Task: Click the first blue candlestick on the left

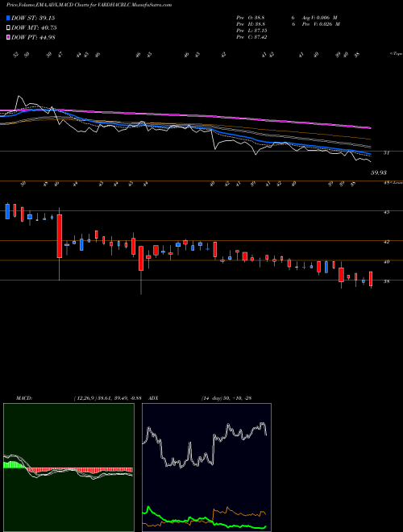Action: click(7, 211)
